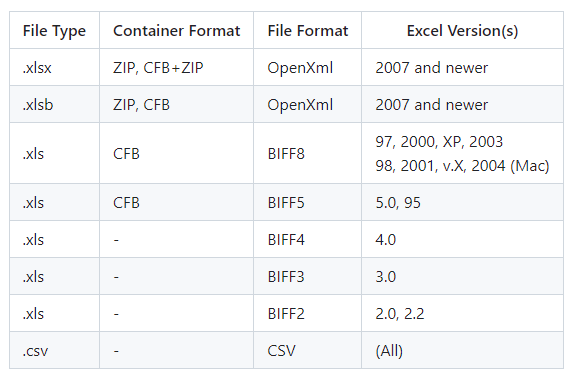Image resolution: width=572 pixels, height=379 pixels.
Task: Click the 5.0, 95 version cell
Action: pyautogui.click(x=463, y=202)
